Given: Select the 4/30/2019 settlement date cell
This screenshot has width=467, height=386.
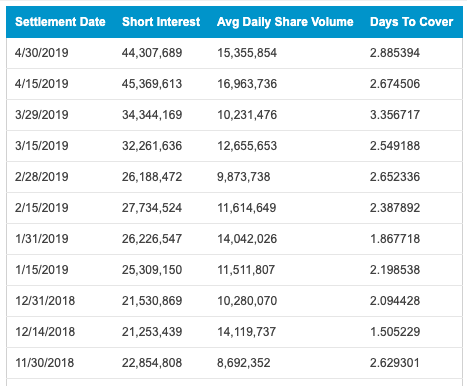Looking at the screenshot, I should tap(42, 53).
